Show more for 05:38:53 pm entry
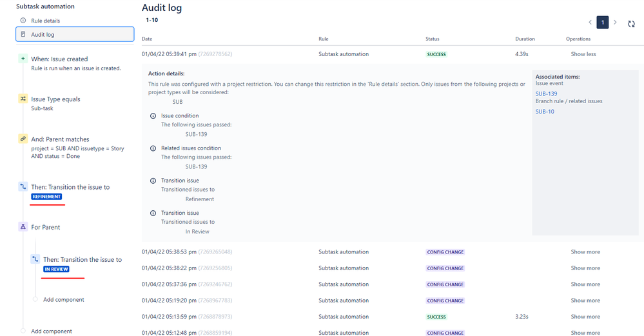This screenshot has height=336, width=644. pos(585,252)
